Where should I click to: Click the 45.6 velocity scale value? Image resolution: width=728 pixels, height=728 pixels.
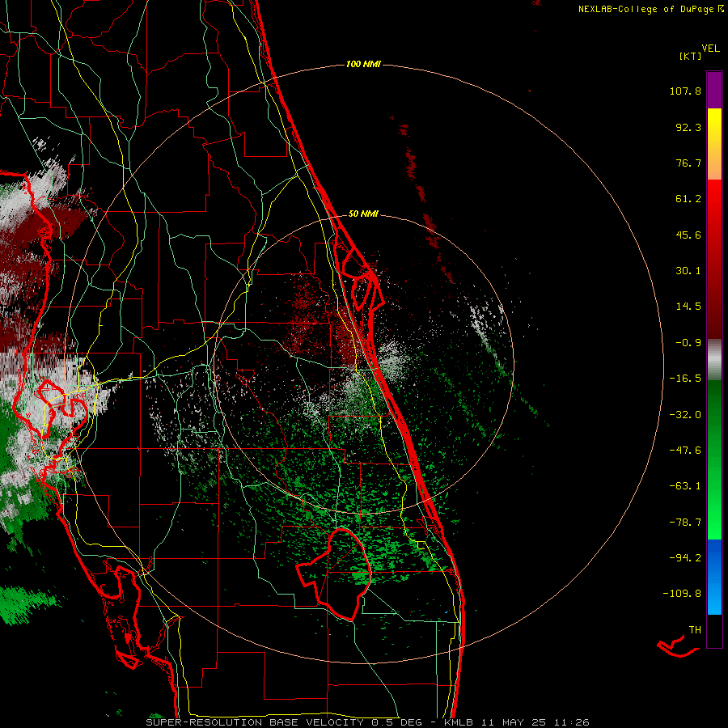coord(688,235)
